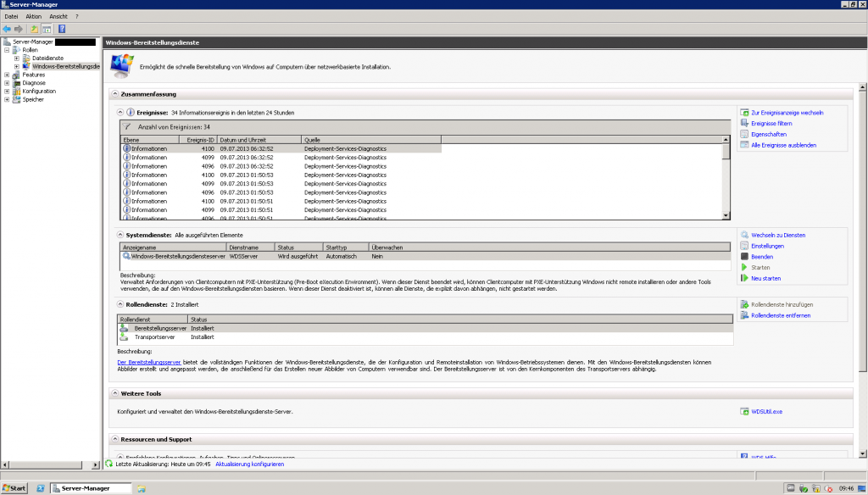Screen dimensions: 868x495
Task: Click the Ereignisse filtern icon
Action: click(744, 124)
